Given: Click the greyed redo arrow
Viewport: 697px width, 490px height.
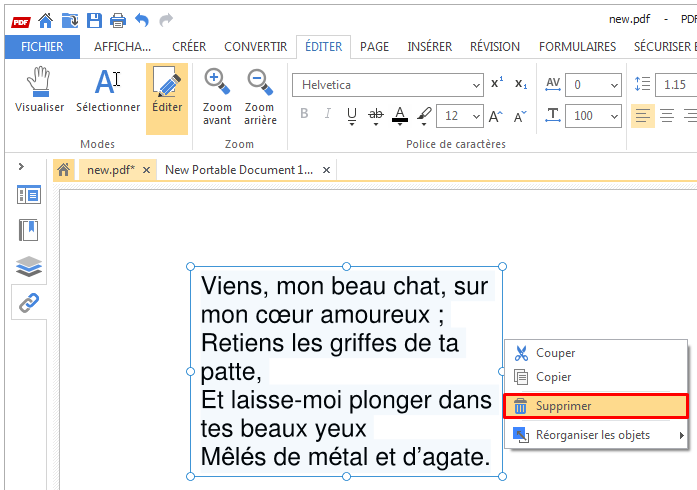Looking at the screenshot, I should click(166, 20).
